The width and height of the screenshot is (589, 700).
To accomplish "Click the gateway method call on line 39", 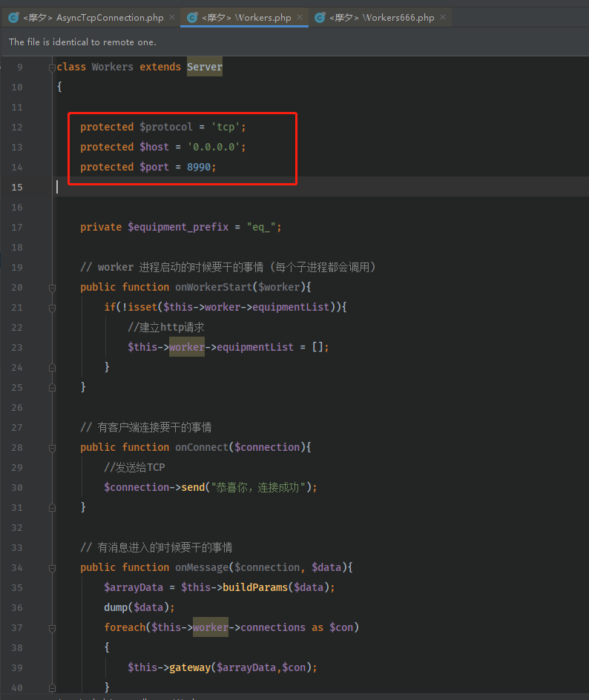I will [x=190, y=667].
